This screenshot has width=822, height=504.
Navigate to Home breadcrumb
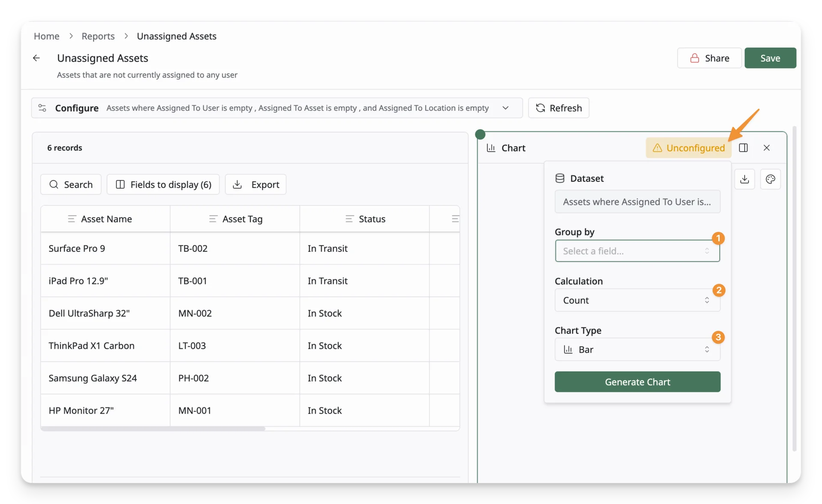[47, 36]
